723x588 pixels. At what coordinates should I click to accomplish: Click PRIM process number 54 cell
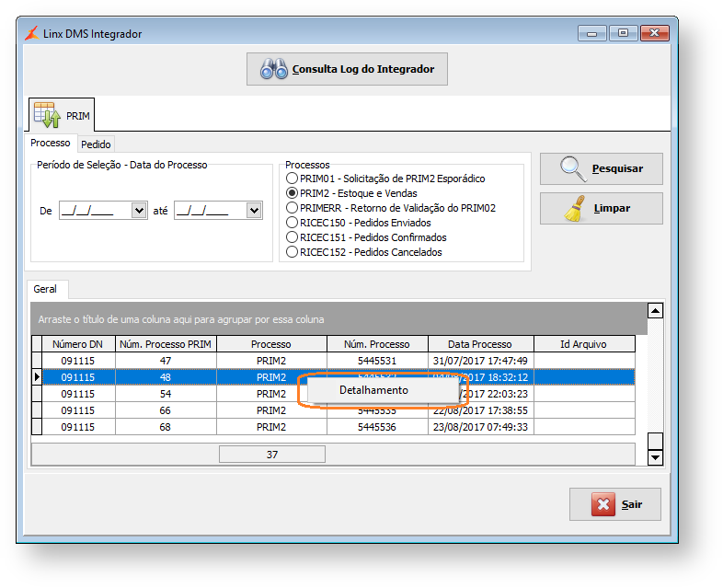click(x=166, y=394)
